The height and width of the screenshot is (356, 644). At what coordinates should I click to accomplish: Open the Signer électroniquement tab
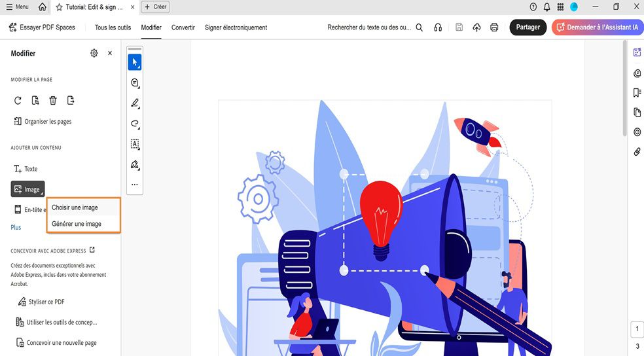point(236,27)
